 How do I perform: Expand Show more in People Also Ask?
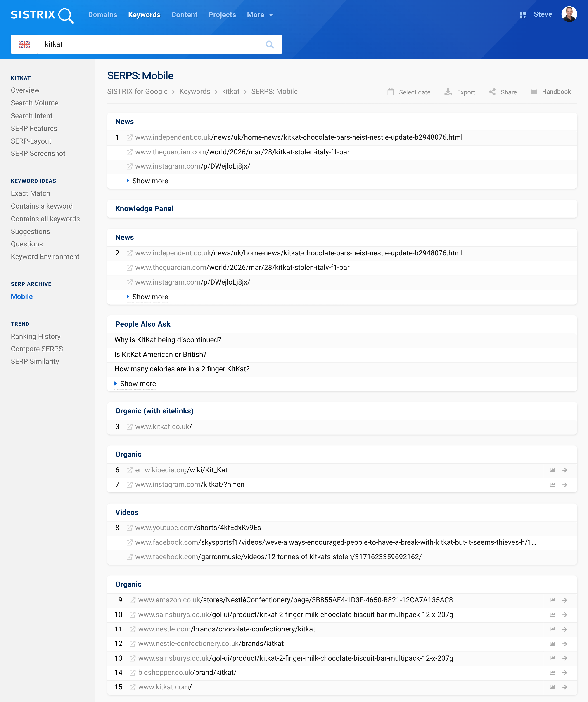tap(138, 384)
